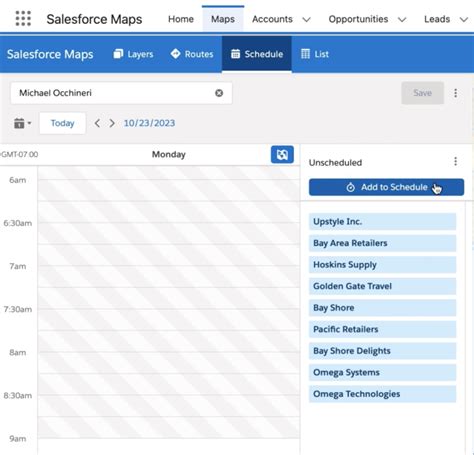474x455 pixels.
Task: Select the Bay Shore Delights item
Action: tap(382, 351)
